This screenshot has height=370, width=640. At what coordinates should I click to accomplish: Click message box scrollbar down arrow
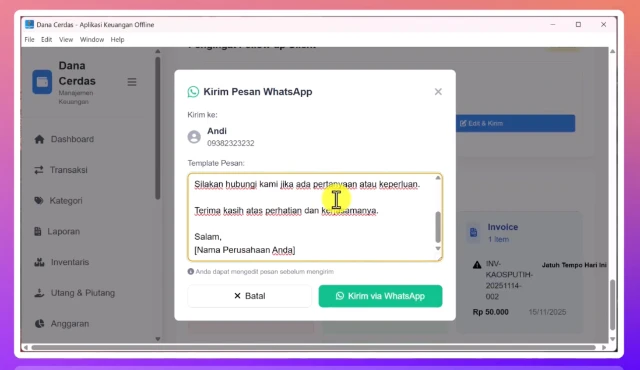coord(438,248)
